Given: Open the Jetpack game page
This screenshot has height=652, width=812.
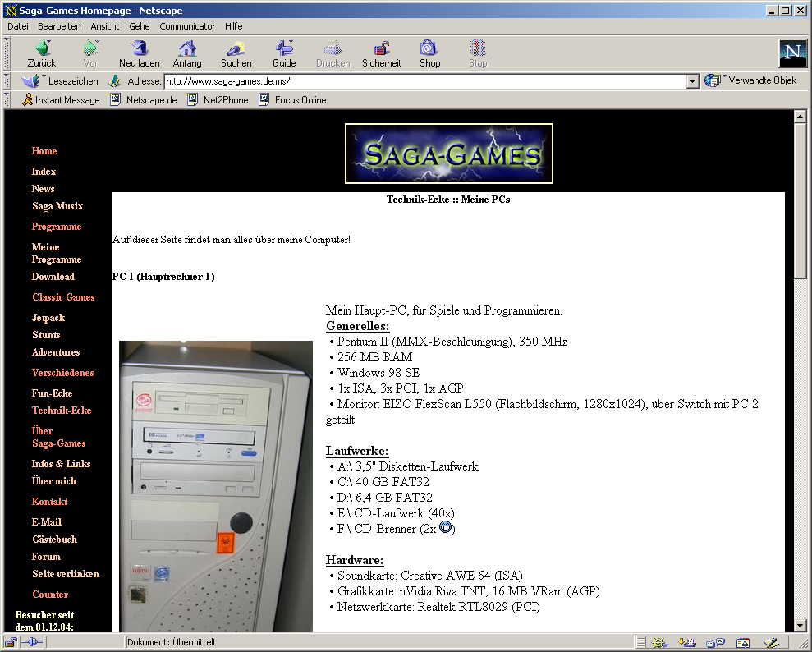Looking at the screenshot, I should point(48,318).
